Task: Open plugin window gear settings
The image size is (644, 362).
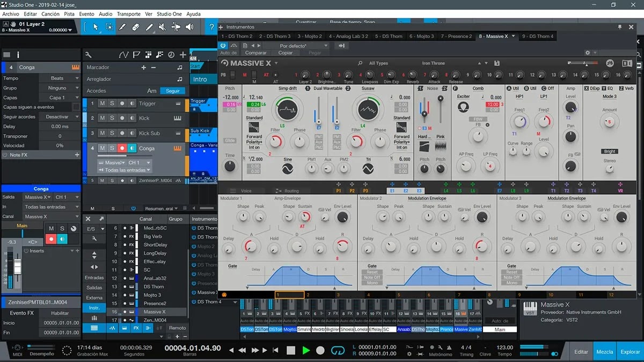Action: click(x=588, y=53)
